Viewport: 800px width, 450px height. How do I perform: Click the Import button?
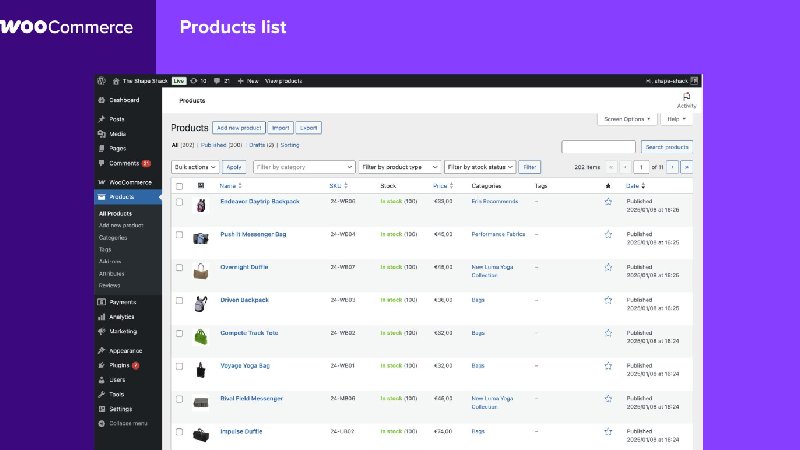(281, 128)
